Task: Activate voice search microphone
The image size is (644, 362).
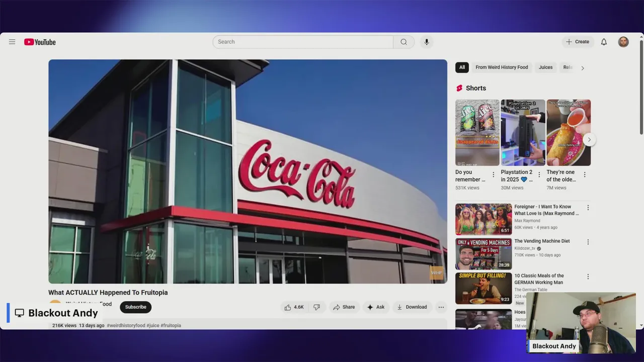Action: coord(427,42)
